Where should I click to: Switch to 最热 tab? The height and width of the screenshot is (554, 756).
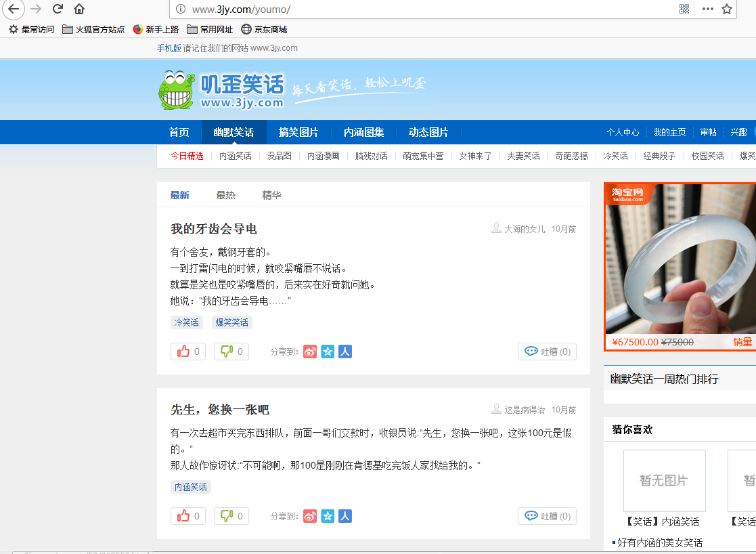[225, 195]
